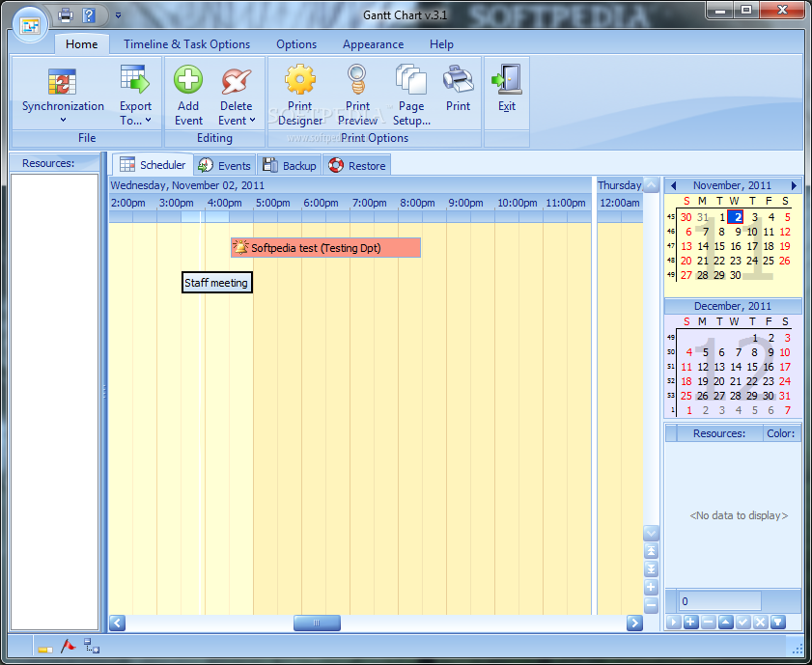Click the record count field showing 0

720,601
